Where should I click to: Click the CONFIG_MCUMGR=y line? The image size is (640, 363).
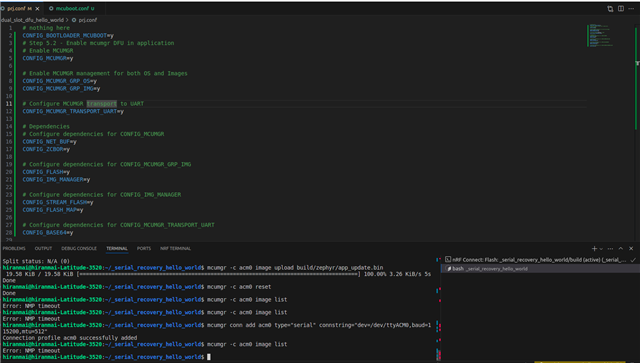[48, 58]
